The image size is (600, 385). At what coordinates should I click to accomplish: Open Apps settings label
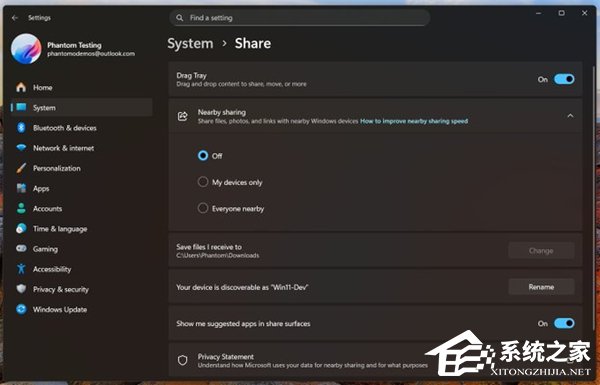coord(41,189)
